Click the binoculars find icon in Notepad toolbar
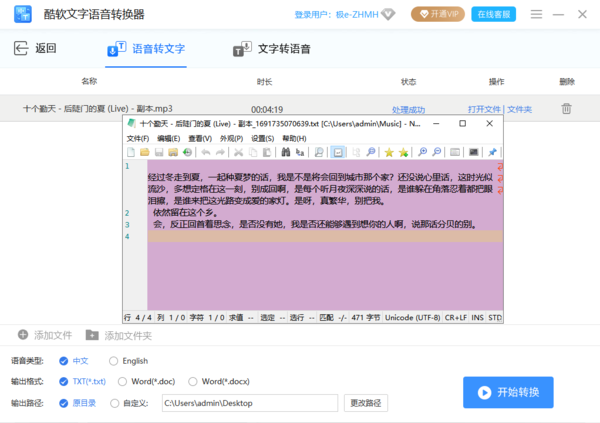 [285, 152]
